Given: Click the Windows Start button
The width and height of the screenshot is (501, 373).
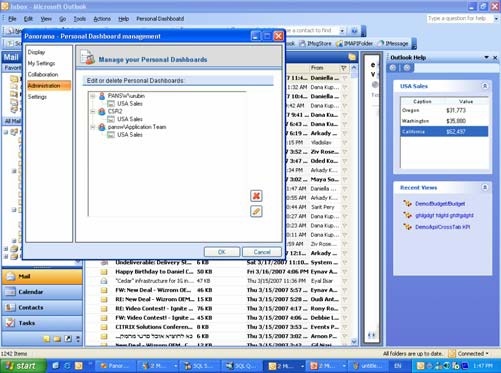Looking at the screenshot, I should coord(23,366).
